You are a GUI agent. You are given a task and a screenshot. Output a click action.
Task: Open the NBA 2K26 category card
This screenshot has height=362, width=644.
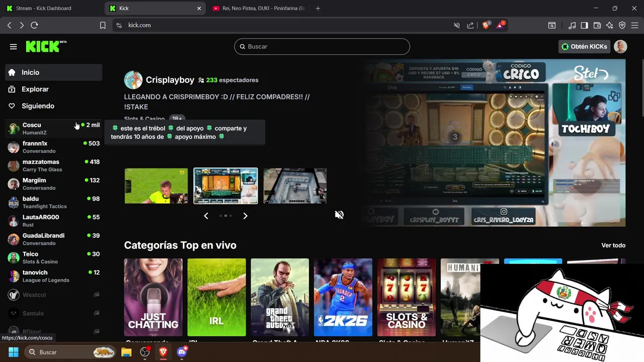click(343, 297)
